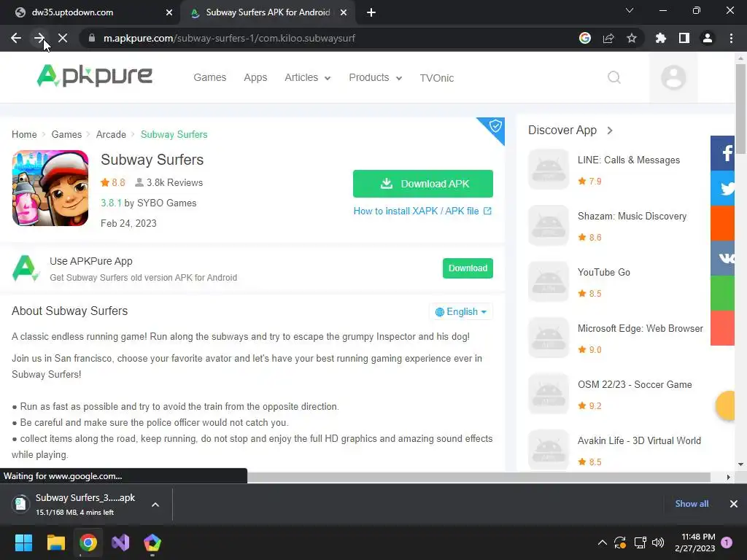Bookmark this page with the star
The width and height of the screenshot is (747, 560).
point(632,38)
